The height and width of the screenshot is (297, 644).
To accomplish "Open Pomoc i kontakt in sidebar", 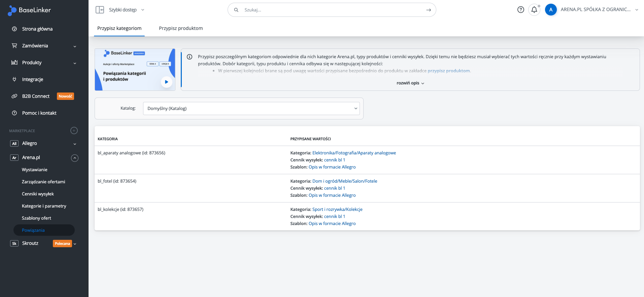I will (39, 113).
